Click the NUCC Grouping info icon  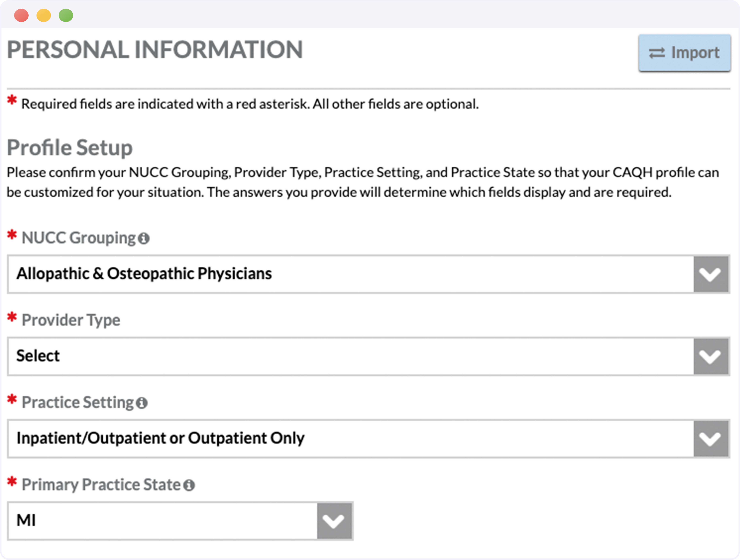(144, 238)
